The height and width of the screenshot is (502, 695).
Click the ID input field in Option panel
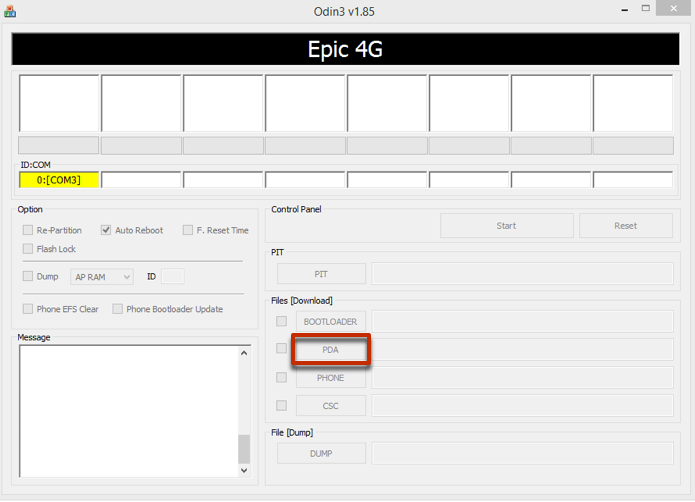[x=173, y=276]
